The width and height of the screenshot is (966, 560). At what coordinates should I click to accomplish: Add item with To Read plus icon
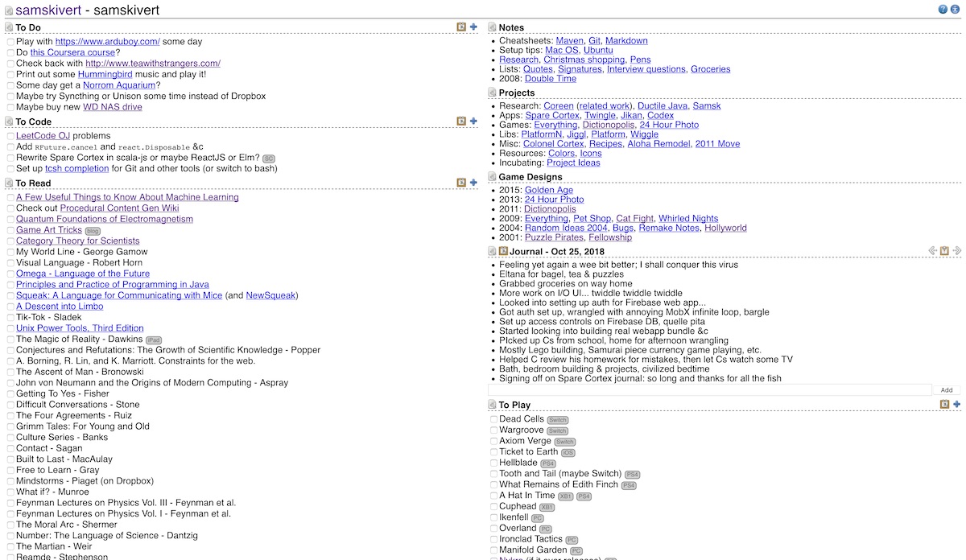click(473, 182)
